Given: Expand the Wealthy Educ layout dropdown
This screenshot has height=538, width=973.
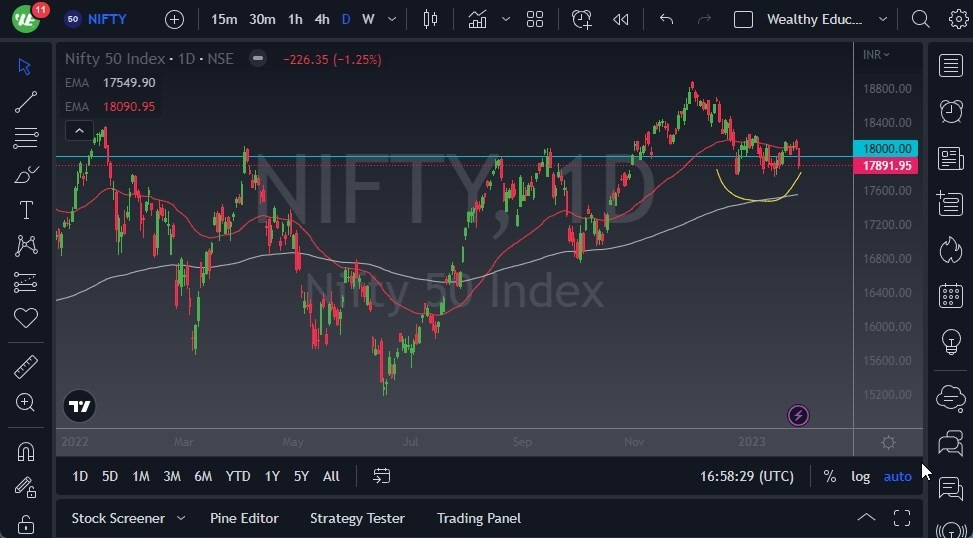Looking at the screenshot, I should click(882, 20).
